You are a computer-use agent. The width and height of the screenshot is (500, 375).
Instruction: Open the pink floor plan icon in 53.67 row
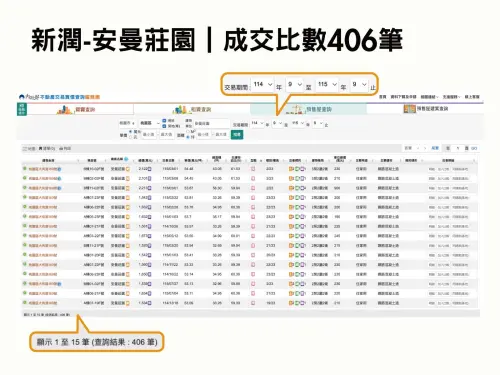click(x=253, y=188)
